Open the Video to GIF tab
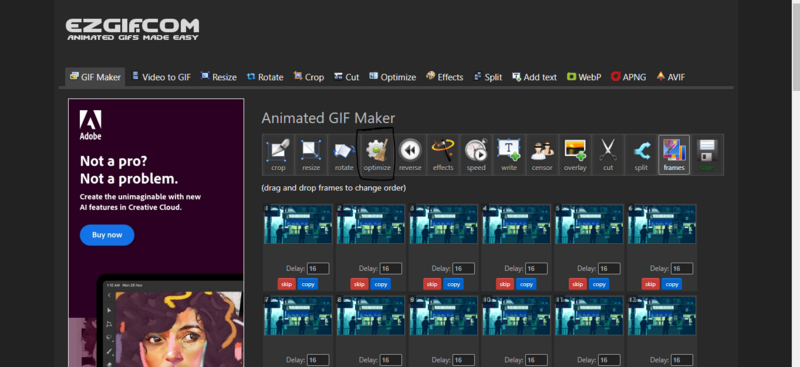800x367 pixels. [161, 77]
